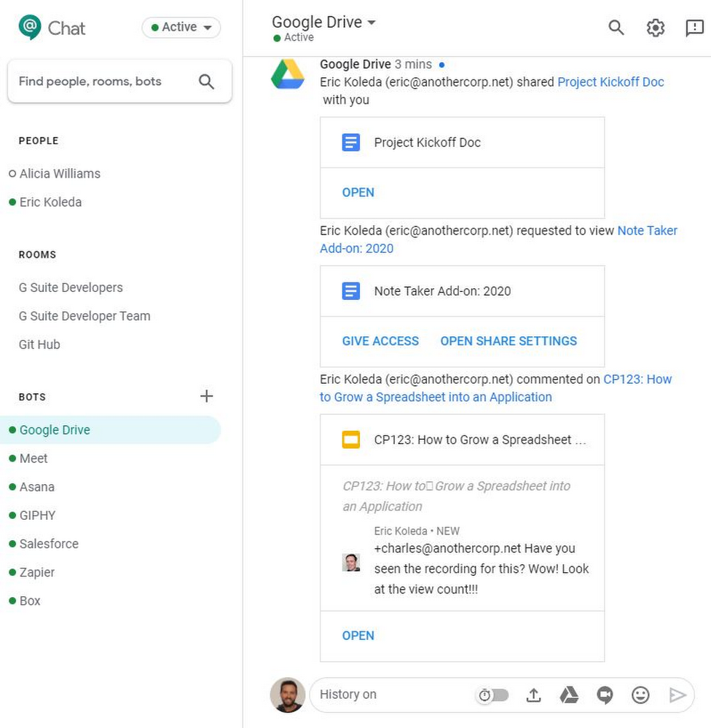Follow the Note Taker Add-on: 2020 link
711x728 pixels.
click(648, 231)
